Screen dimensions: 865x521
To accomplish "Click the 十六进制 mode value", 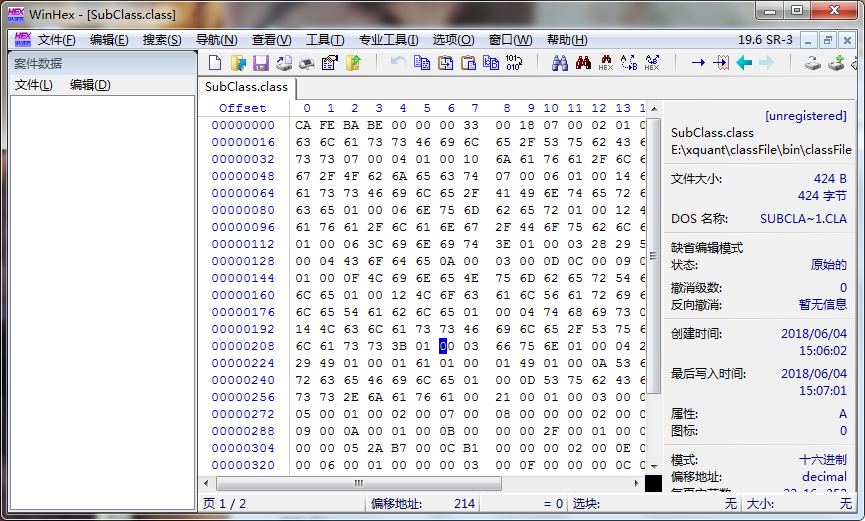I will click(823, 460).
